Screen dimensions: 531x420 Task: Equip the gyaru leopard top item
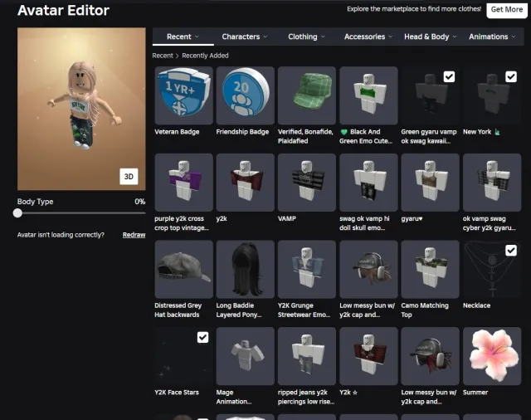431,183
